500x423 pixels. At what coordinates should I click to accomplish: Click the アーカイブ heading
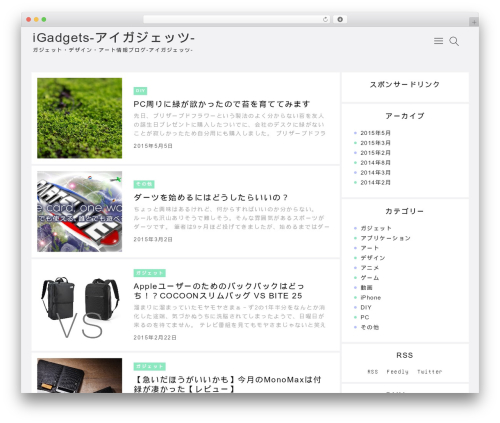[x=405, y=116]
